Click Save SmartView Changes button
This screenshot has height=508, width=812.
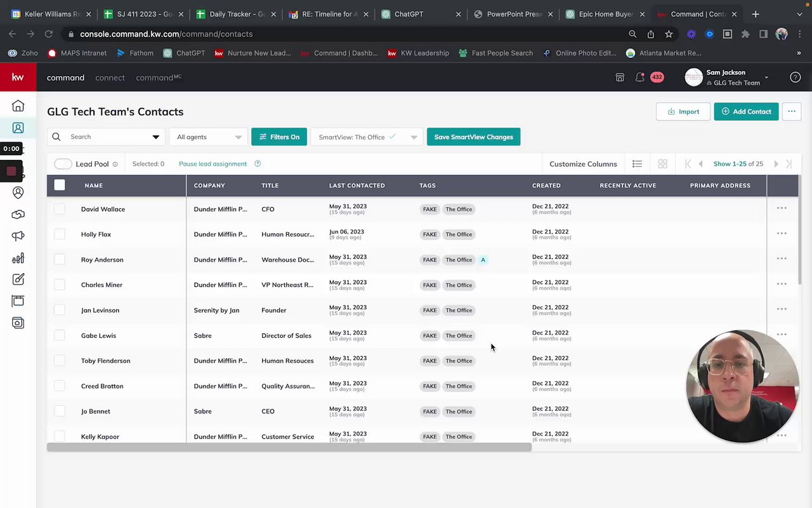pos(473,137)
